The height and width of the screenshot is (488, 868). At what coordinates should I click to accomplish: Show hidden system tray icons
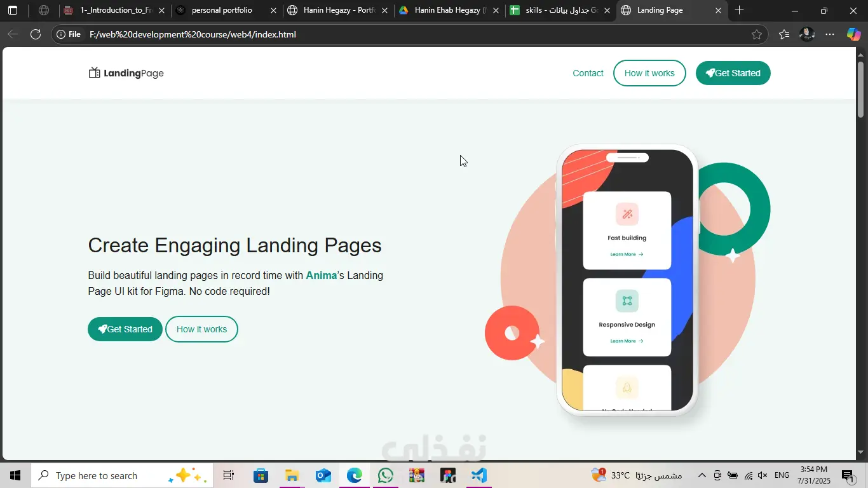(x=702, y=475)
